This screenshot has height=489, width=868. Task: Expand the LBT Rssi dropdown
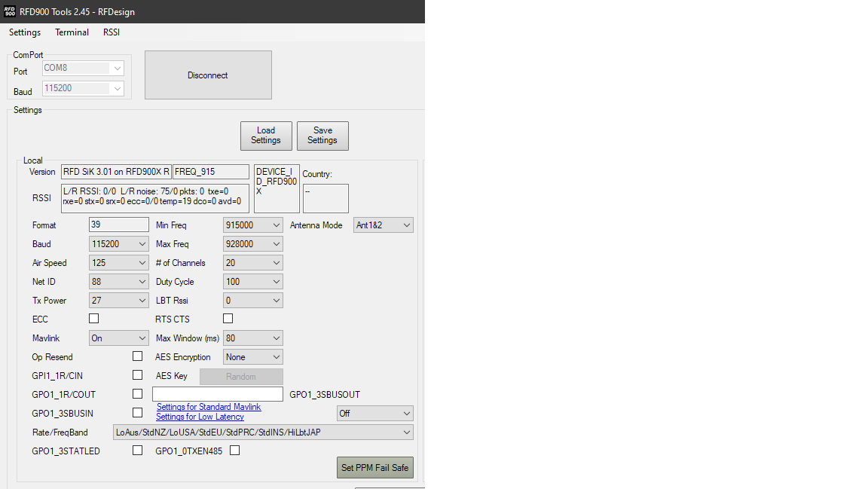[x=253, y=301]
